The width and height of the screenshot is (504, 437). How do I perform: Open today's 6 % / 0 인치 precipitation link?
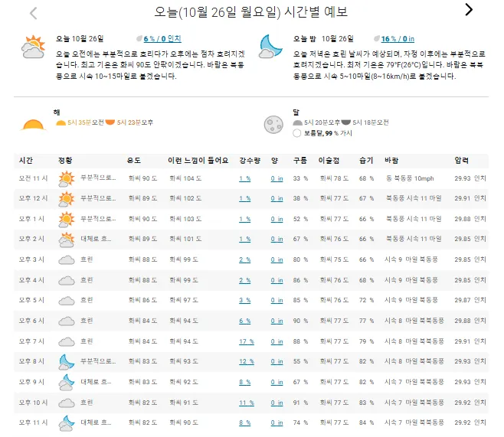click(162, 38)
